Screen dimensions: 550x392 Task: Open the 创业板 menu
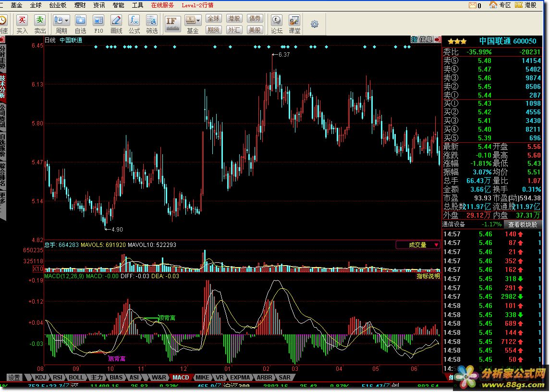pos(58,5)
